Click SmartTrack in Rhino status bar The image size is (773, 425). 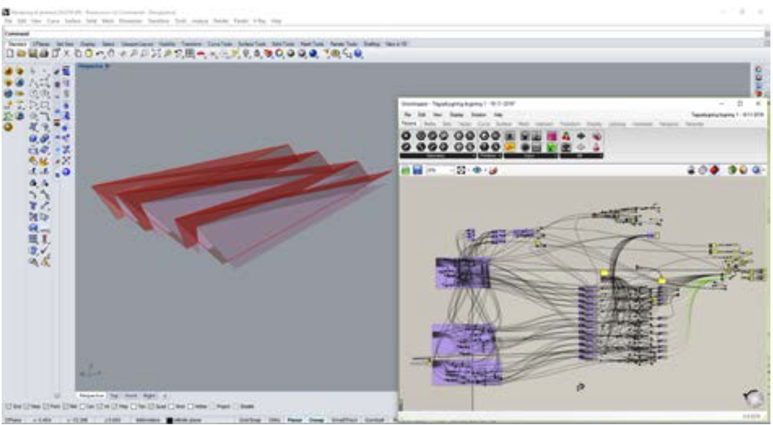(x=344, y=420)
